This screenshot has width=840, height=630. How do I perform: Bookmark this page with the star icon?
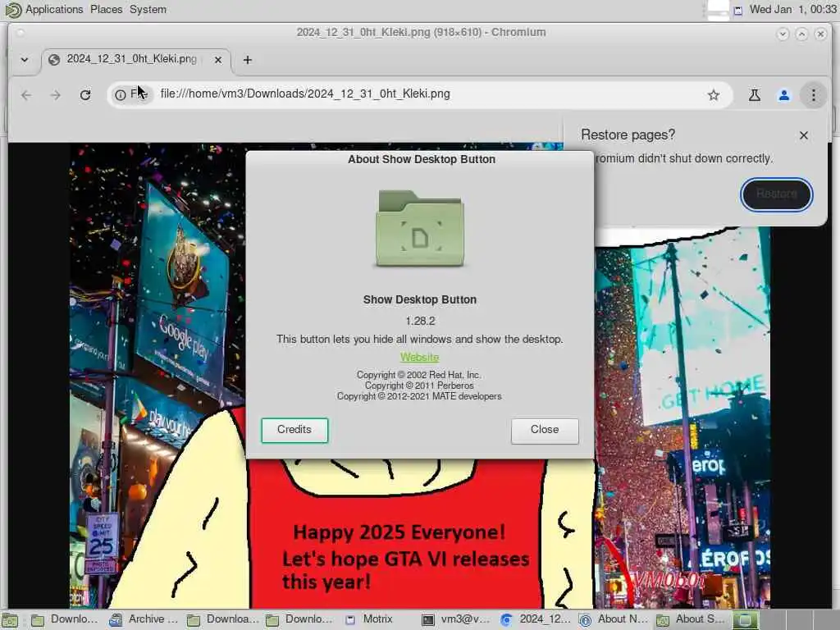(713, 95)
